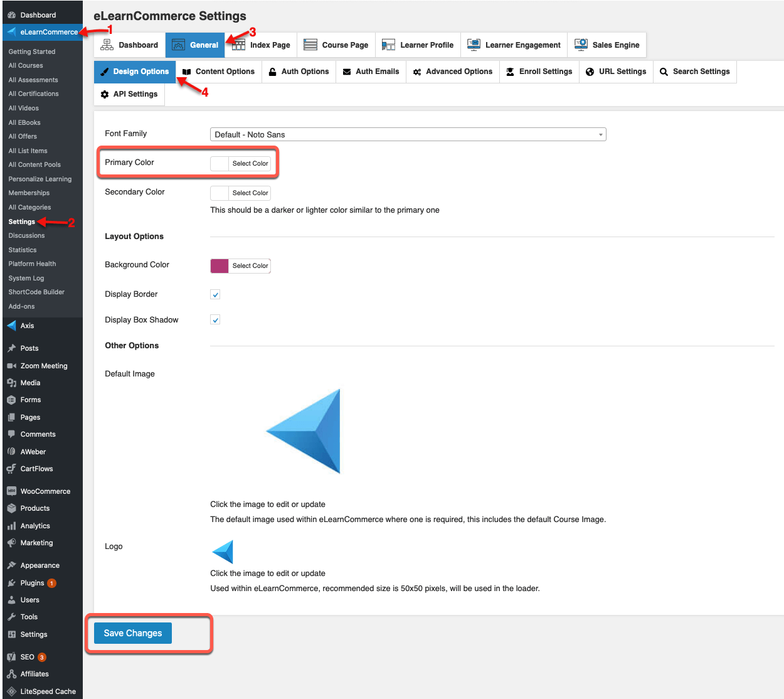Open Platform Health in sidebar submenu
The width and height of the screenshot is (784, 699).
point(32,264)
